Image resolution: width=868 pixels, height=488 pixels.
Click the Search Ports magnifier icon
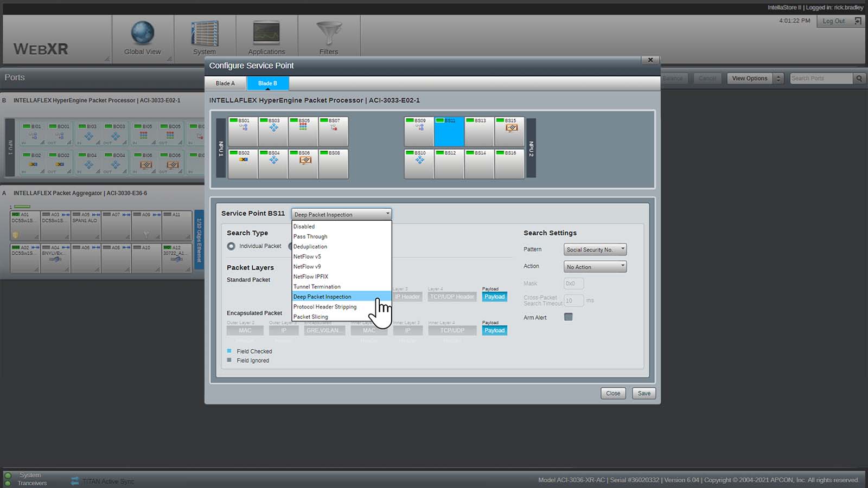[x=859, y=79]
